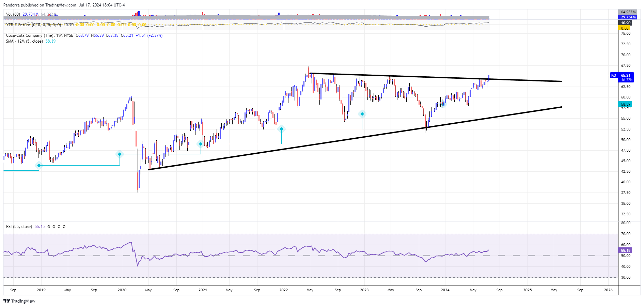Viewport: 644px width, 307px height.
Task: Click the '2020' label on time axis
Action: (x=122, y=290)
